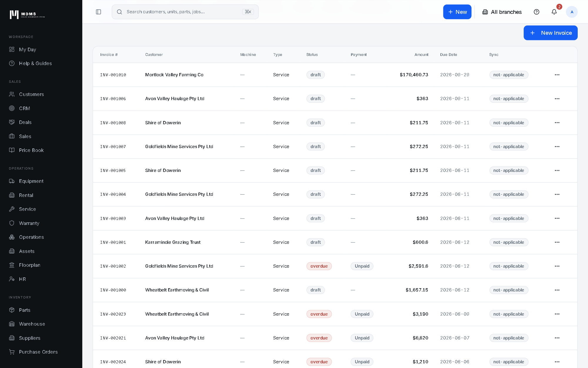Click draft status badge on INV-001001
Image resolution: width=588 pixels, height=368 pixels.
click(315, 242)
